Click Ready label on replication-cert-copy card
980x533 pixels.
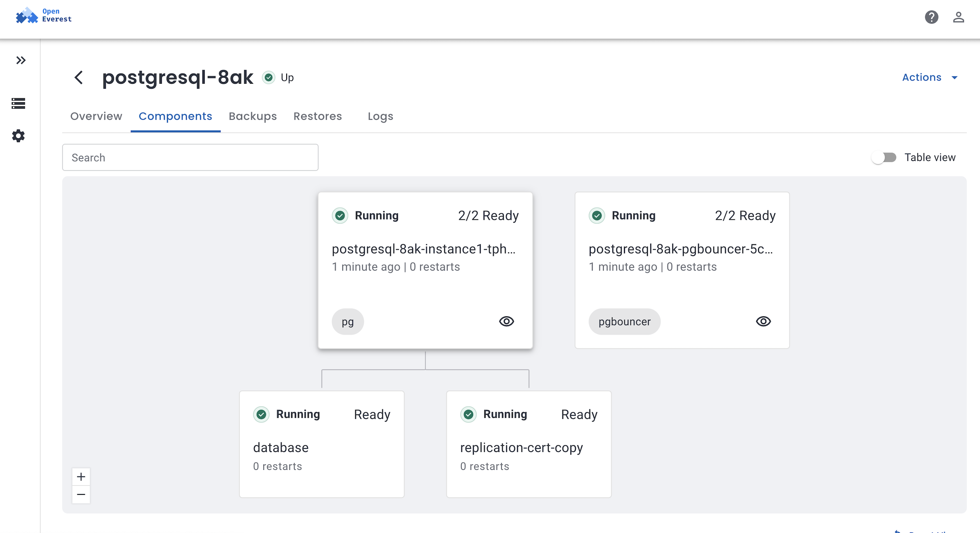[579, 415]
